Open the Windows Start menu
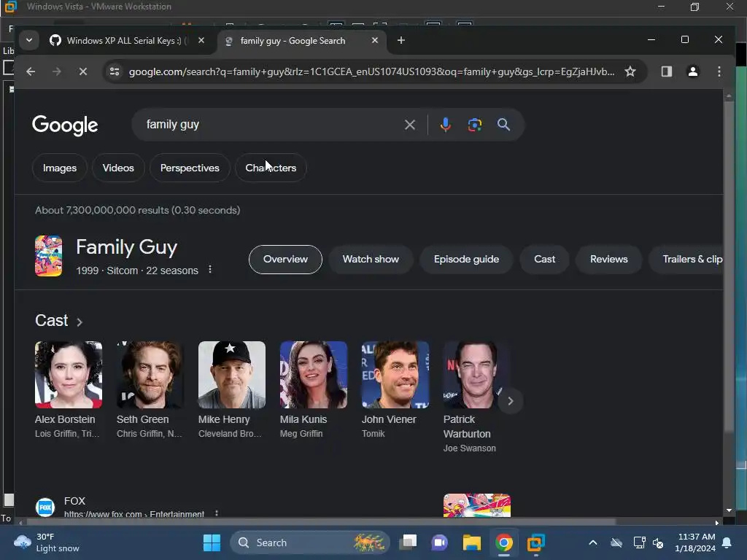 click(212, 542)
